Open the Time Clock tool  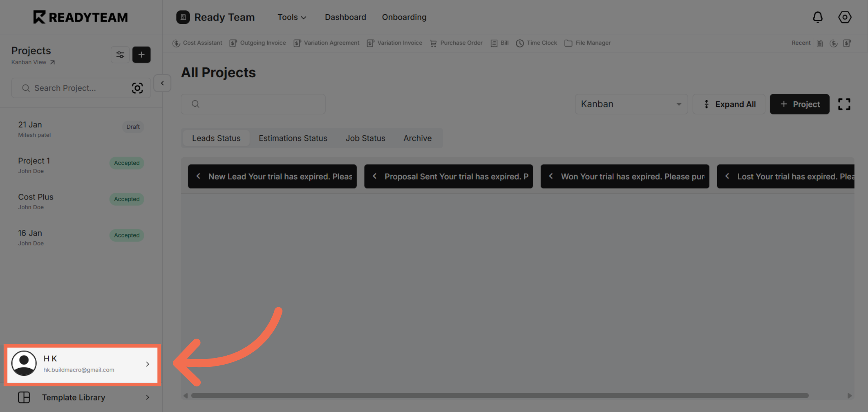(x=536, y=43)
